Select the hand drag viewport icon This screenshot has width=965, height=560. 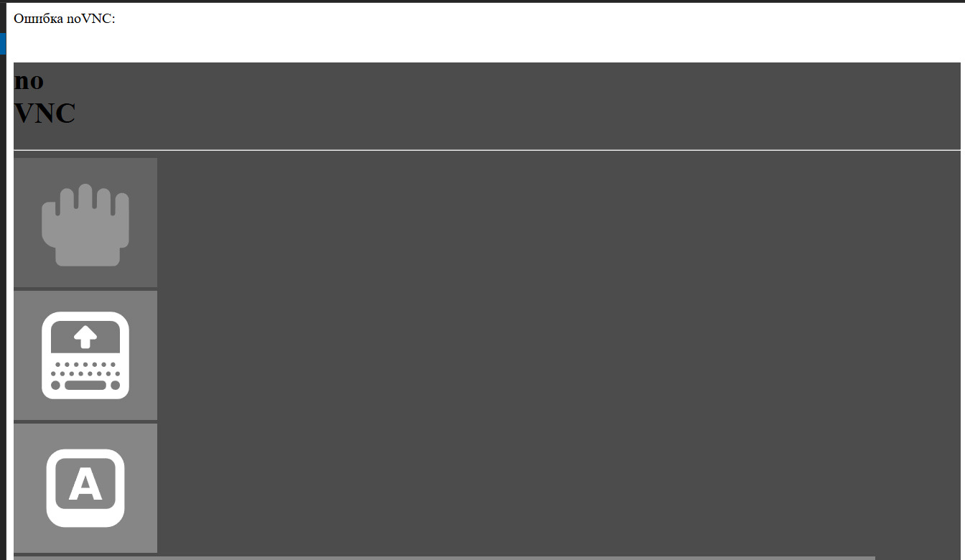pyautogui.click(x=85, y=225)
